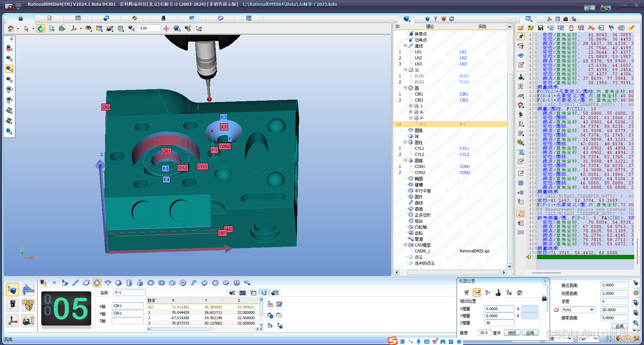Collapse the 圆柱 tree node

click(x=405, y=142)
